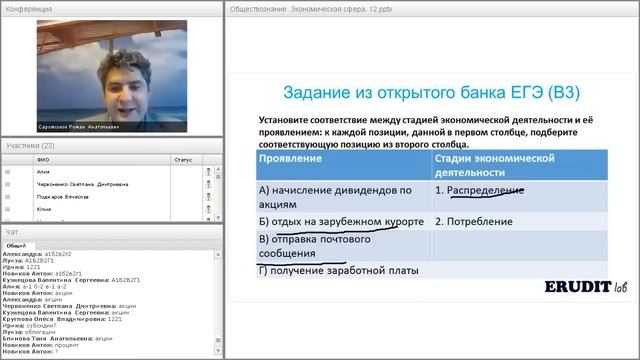Click the status square icon beside Алия

point(7,172)
